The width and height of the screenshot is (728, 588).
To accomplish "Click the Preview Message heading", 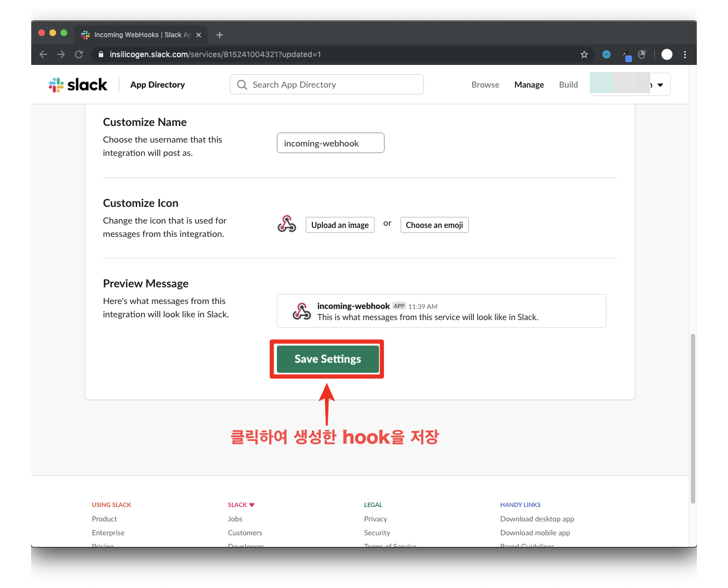I will tap(145, 283).
